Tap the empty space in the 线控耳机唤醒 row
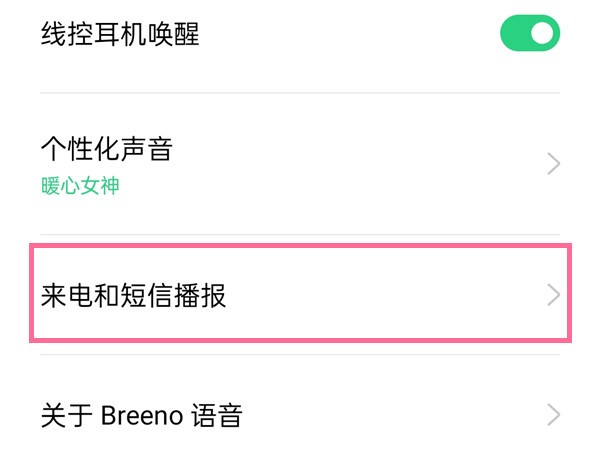Screen dimensions: 600x450 click(x=350, y=35)
